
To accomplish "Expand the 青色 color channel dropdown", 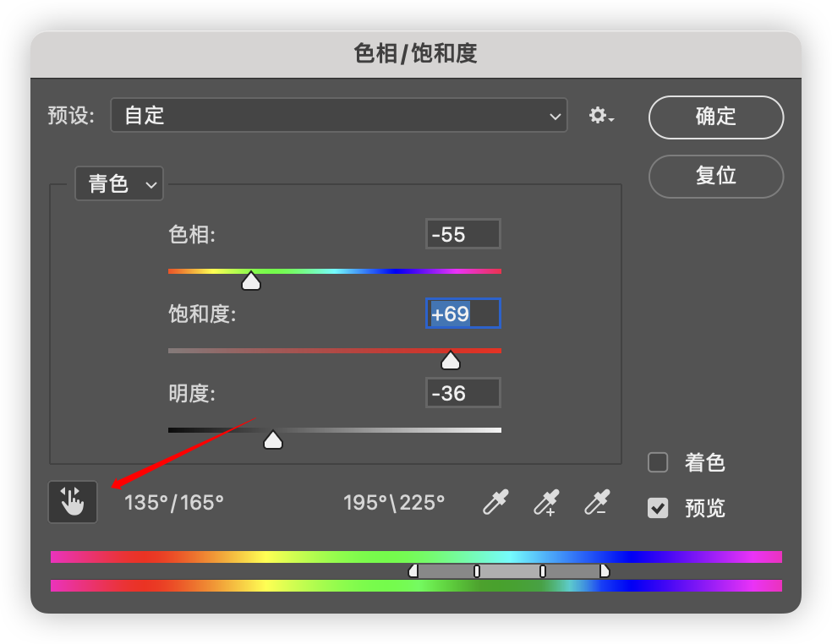I will (x=119, y=183).
